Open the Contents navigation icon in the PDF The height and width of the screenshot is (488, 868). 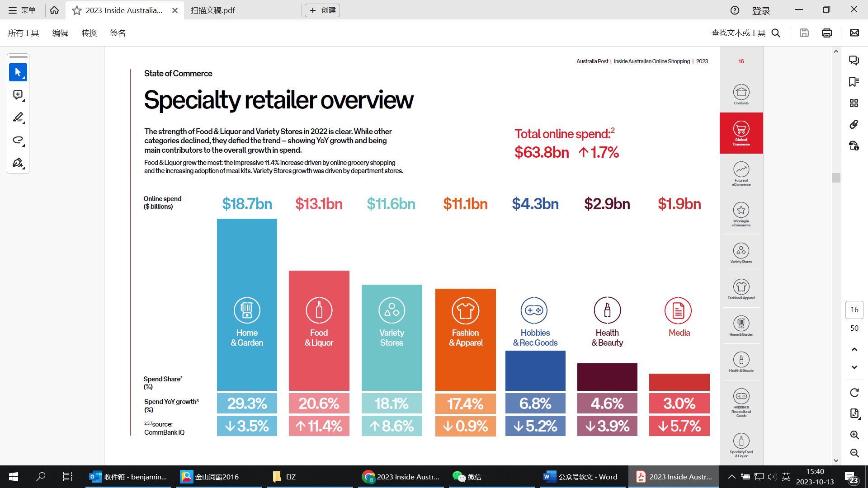(x=741, y=94)
